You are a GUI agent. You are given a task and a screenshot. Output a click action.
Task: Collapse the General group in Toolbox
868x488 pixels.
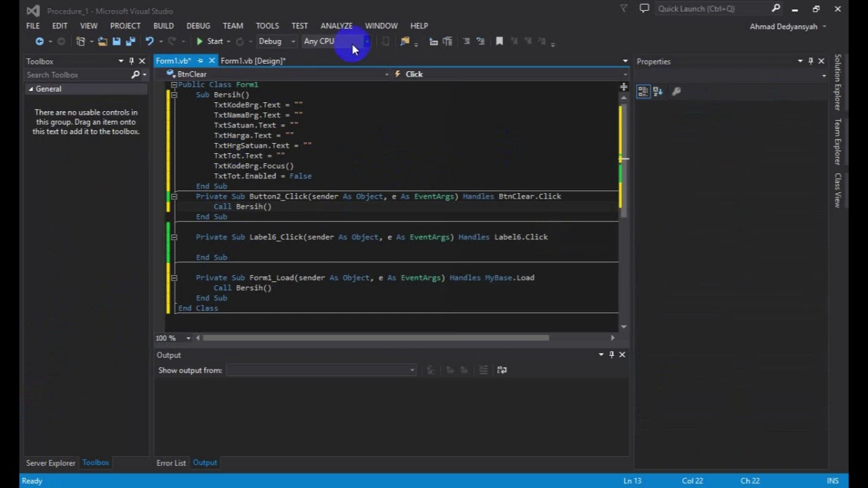point(31,89)
